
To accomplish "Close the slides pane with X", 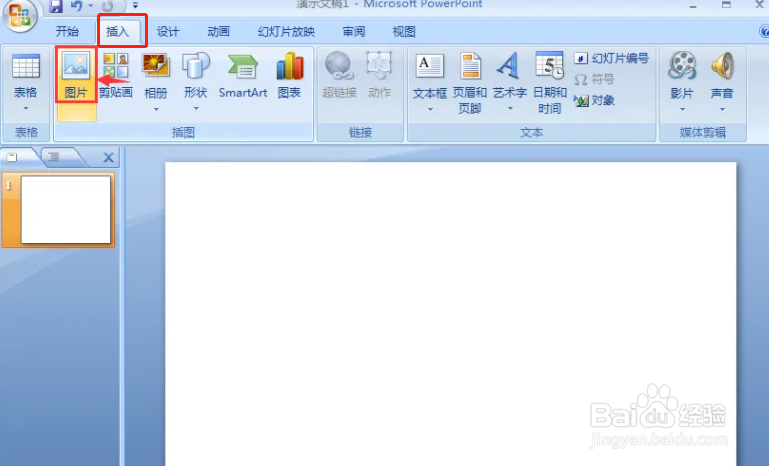I will point(108,157).
